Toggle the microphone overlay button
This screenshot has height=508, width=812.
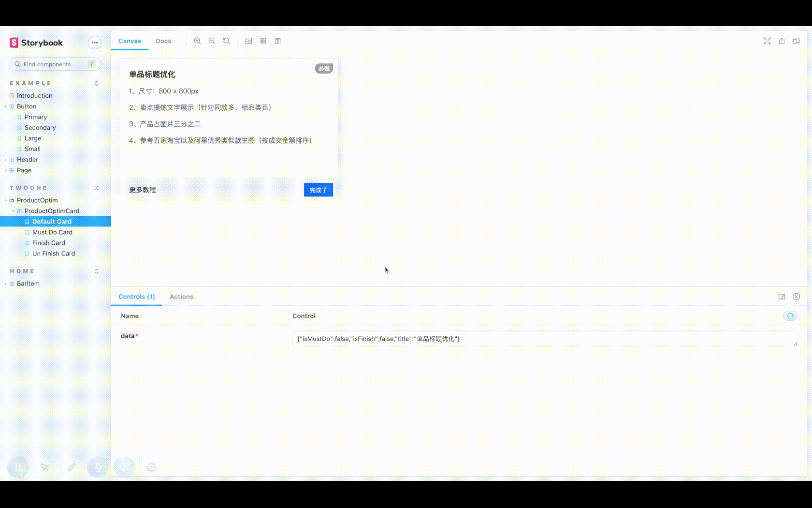98,467
